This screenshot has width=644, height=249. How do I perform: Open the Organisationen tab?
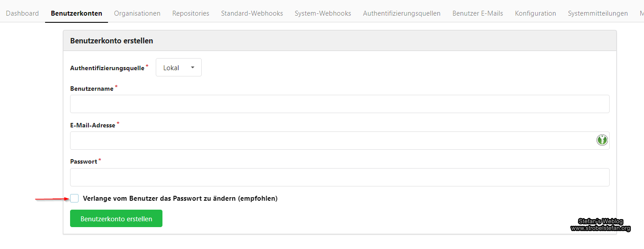click(137, 13)
